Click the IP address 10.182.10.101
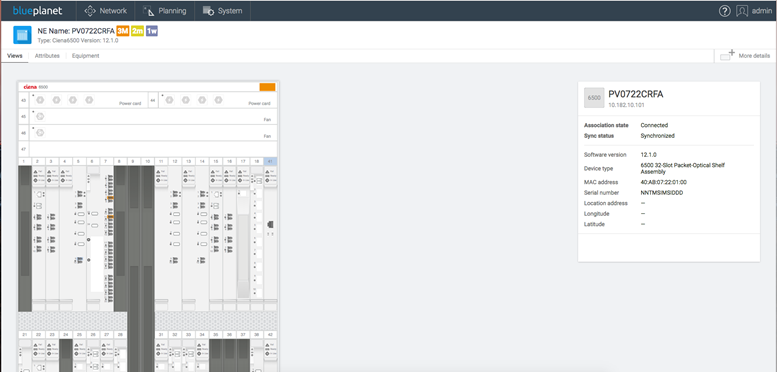Image resolution: width=777 pixels, height=372 pixels. [x=626, y=106]
